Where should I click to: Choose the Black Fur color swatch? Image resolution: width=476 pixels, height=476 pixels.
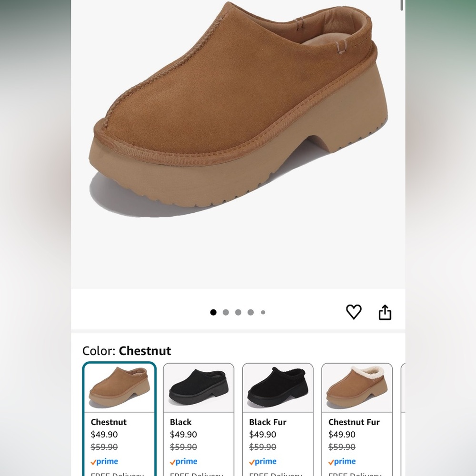(278, 419)
